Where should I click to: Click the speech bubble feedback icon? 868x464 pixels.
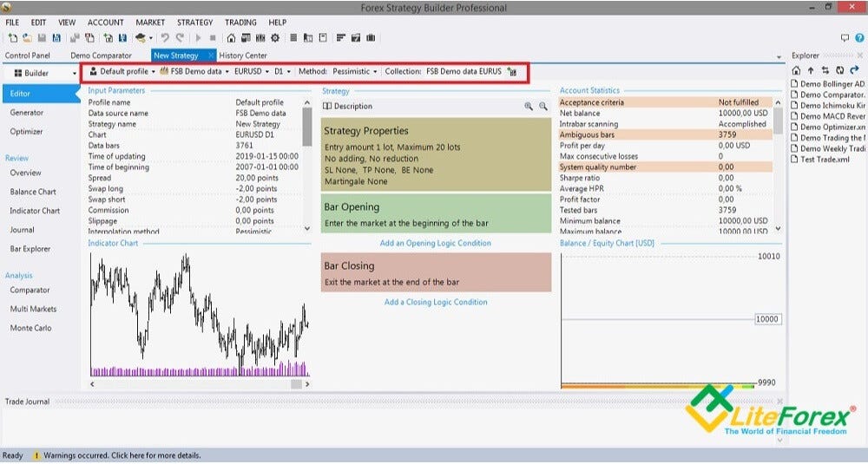point(845,38)
